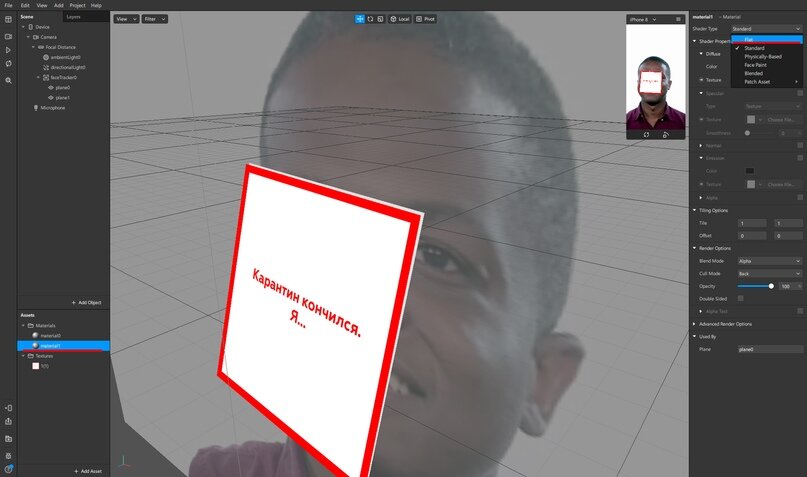Open the iPhone 8 device dropdown
Viewport: 807px width, 477px height.
[643, 20]
